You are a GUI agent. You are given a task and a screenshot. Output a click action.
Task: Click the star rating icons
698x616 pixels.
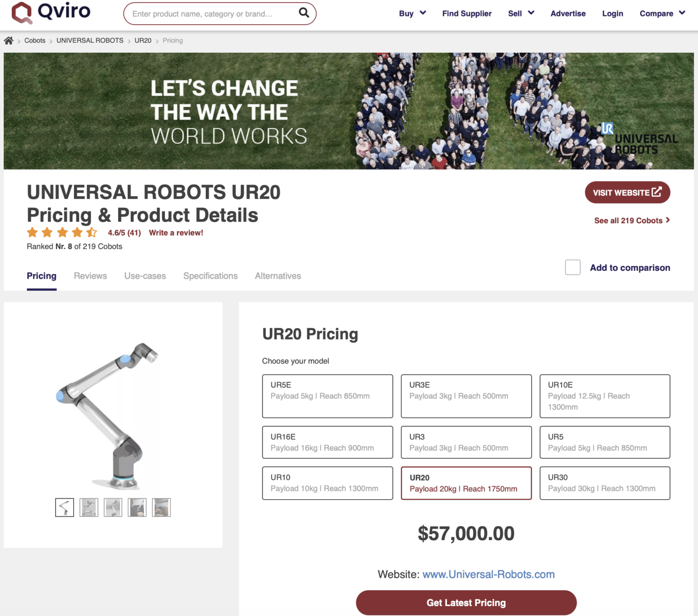tap(62, 232)
